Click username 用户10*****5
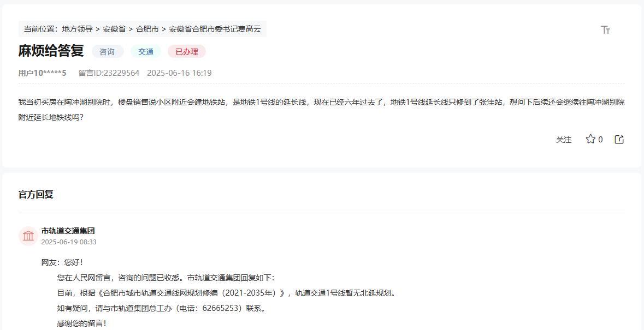The image size is (644, 330). tap(42, 73)
